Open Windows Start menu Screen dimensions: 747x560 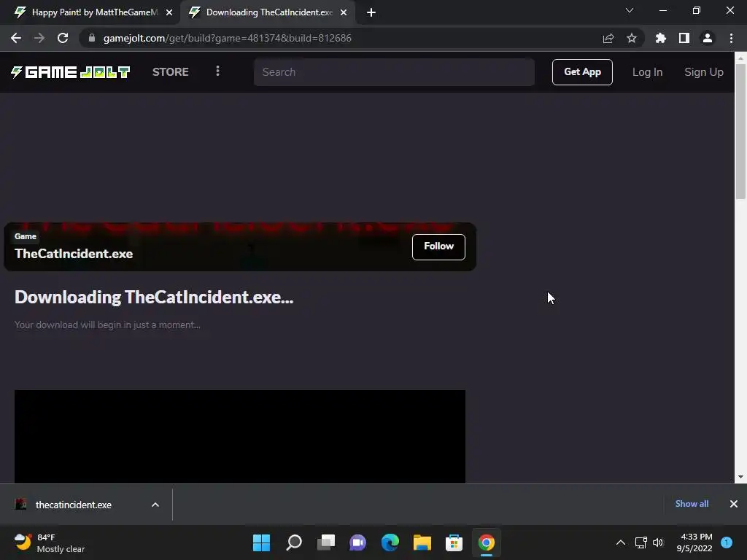[x=261, y=542]
